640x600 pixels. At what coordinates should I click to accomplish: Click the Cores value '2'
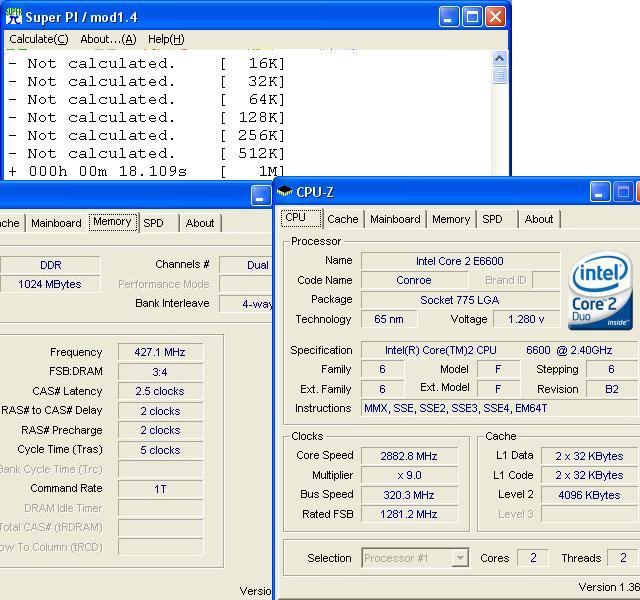coord(533,558)
